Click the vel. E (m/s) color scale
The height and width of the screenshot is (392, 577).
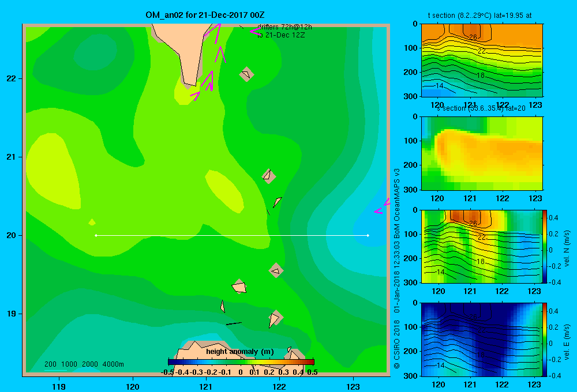[x=545, y=340]
